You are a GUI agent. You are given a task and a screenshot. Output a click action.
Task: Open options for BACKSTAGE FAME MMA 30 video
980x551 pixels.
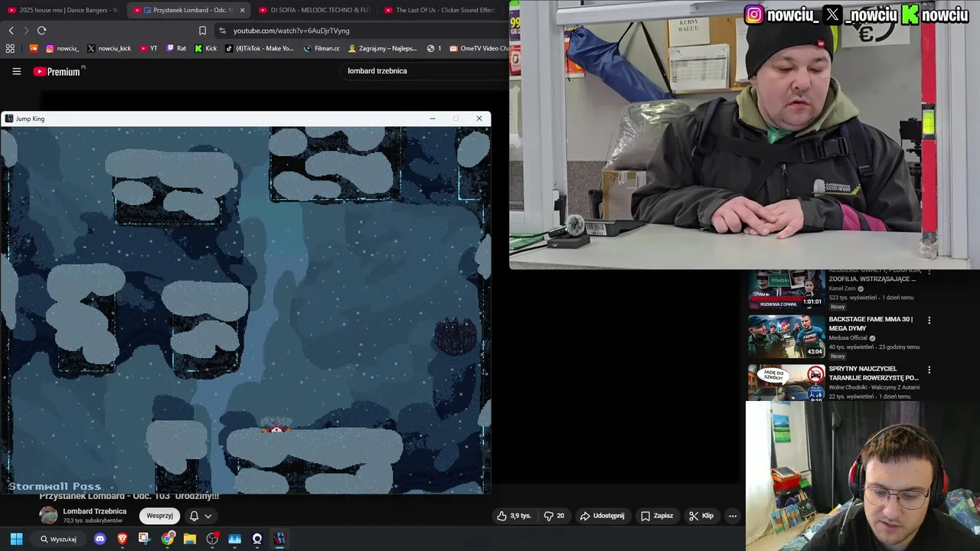point(929,321)
